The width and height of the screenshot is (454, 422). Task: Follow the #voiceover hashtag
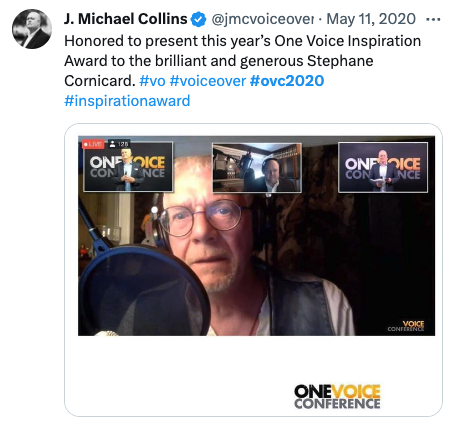pyautogui.click(x=208, y=81)
